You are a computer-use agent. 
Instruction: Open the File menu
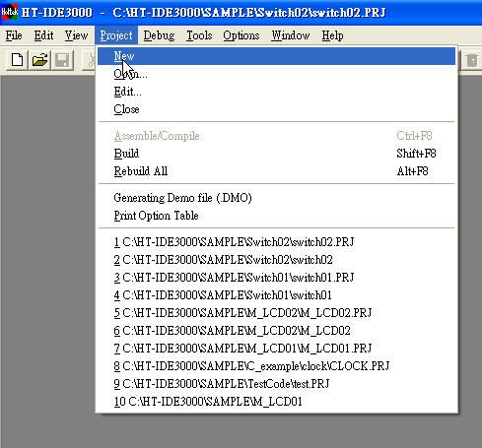pos(14,35)
